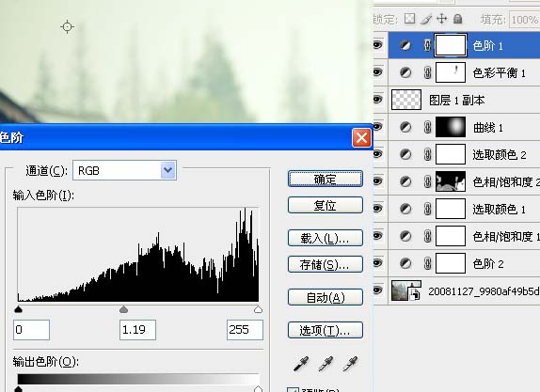
Task: Close the 色阶 levels dialog
Action: (x=361, y=137)
